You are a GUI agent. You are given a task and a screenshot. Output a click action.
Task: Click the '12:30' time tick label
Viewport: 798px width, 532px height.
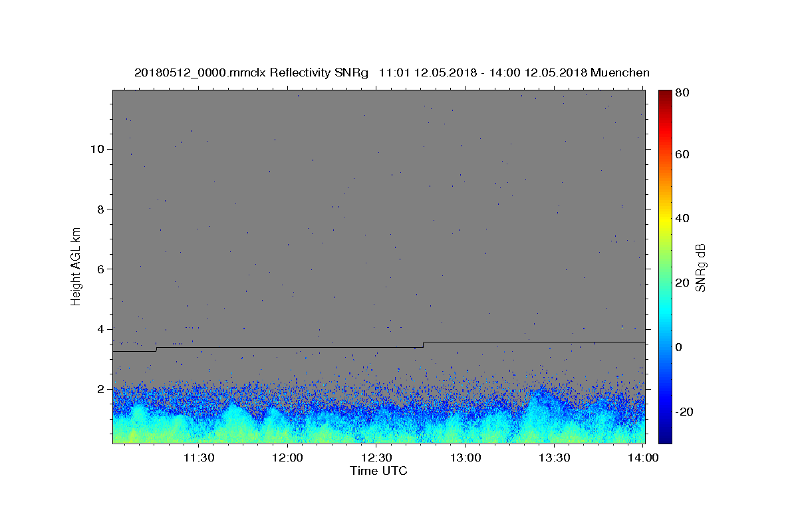click(x=376, y=458)
